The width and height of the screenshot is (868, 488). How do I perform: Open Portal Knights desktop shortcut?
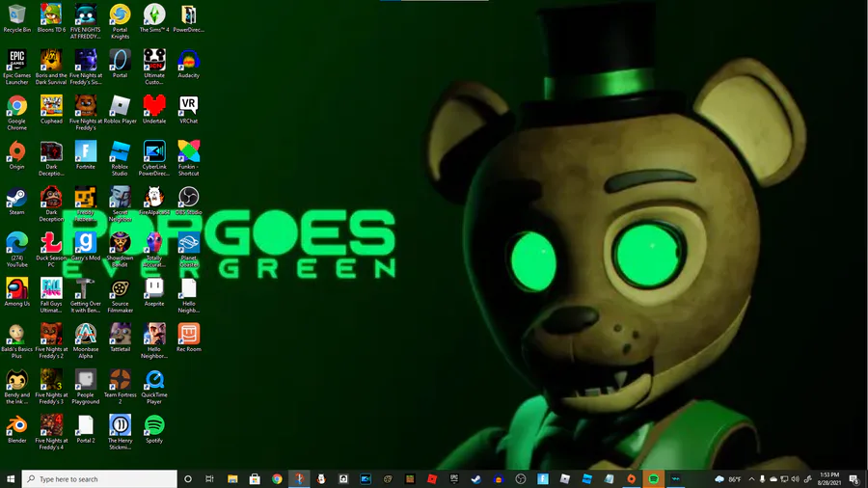121,22
